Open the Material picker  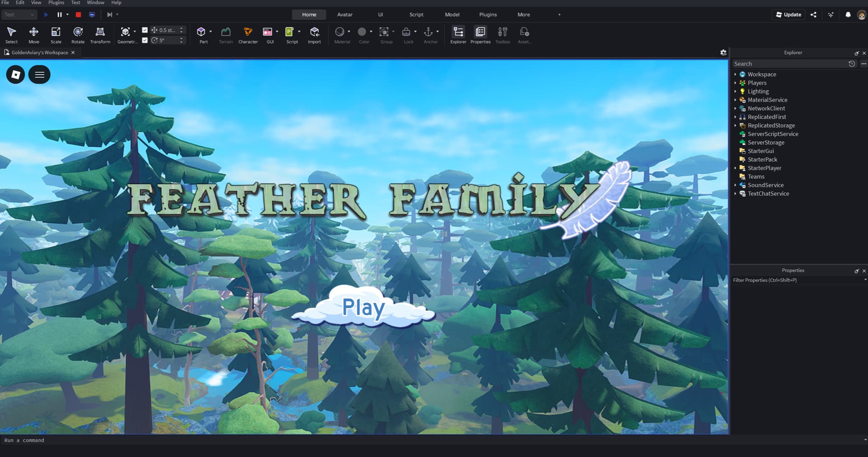point(340,32)
